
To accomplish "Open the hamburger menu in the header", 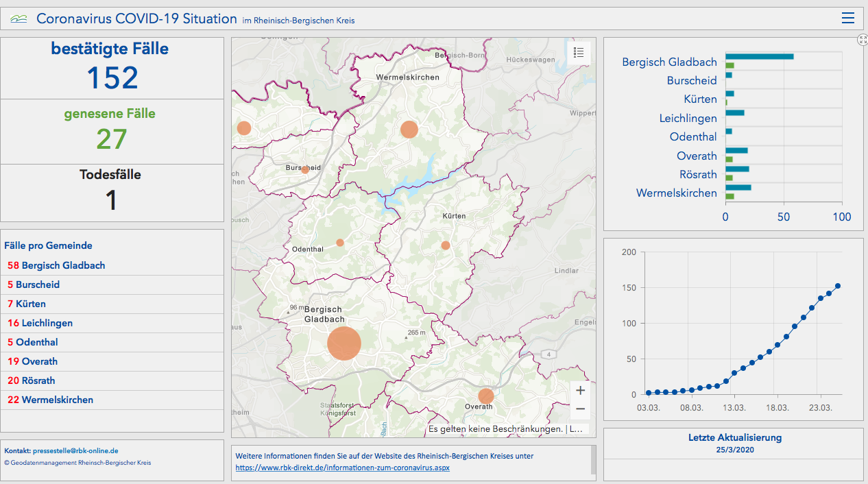I will tap(848, 19).
